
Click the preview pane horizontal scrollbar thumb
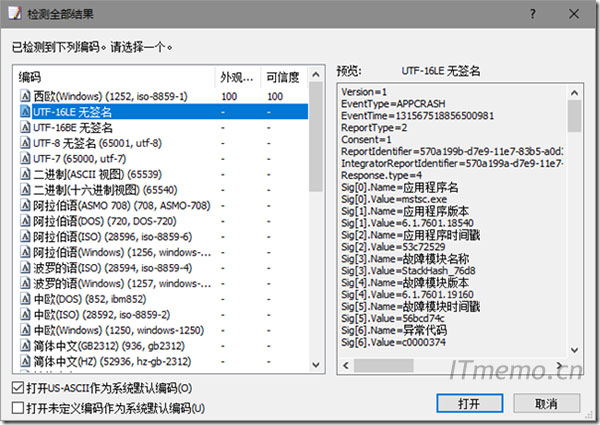[x=383, y=365]
